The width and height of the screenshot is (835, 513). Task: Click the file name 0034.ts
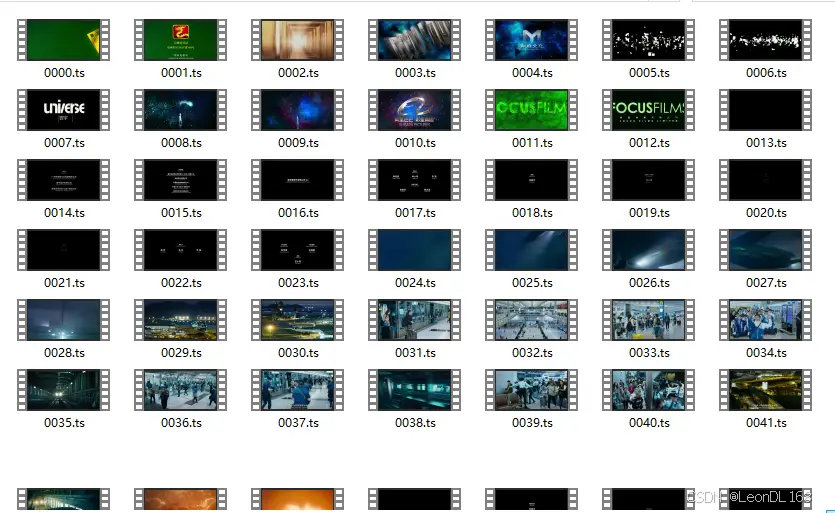click(766, 353)
